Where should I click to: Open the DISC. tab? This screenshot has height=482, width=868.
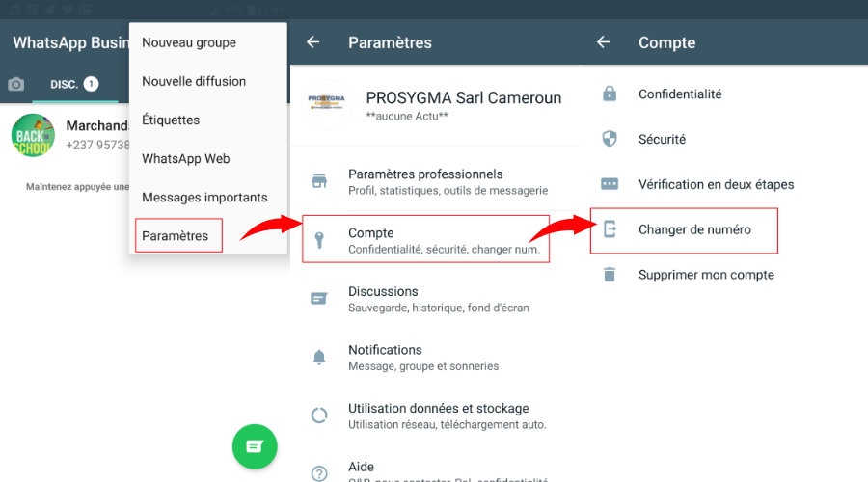[x=74, y=84]
